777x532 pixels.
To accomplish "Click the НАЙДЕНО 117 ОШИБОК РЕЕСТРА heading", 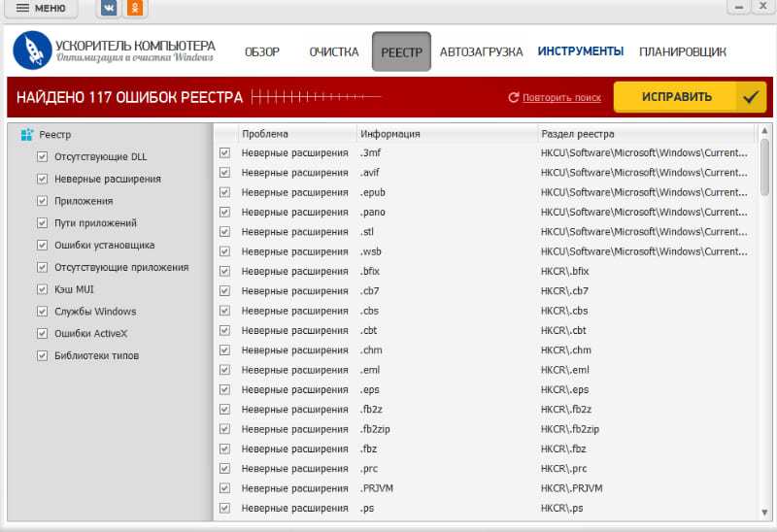I will pyautogui.click(x=130, y=98).
